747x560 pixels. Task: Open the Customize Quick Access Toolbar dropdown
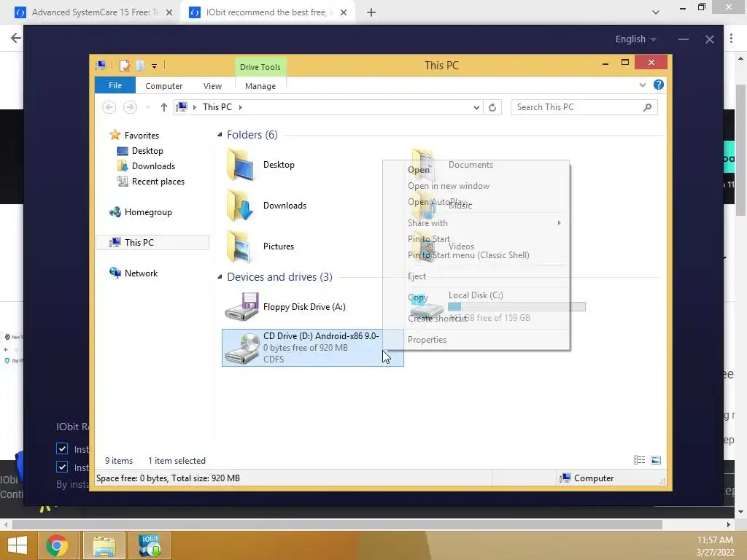pyautogui.click(x=154, y=66)
